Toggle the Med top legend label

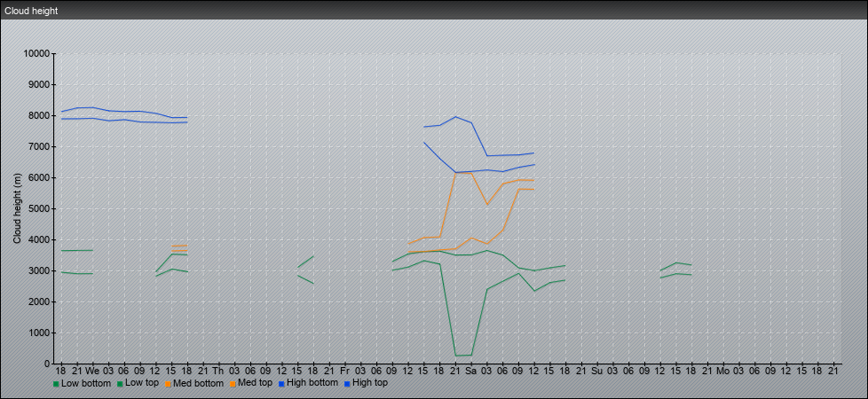tap(254, 382)
